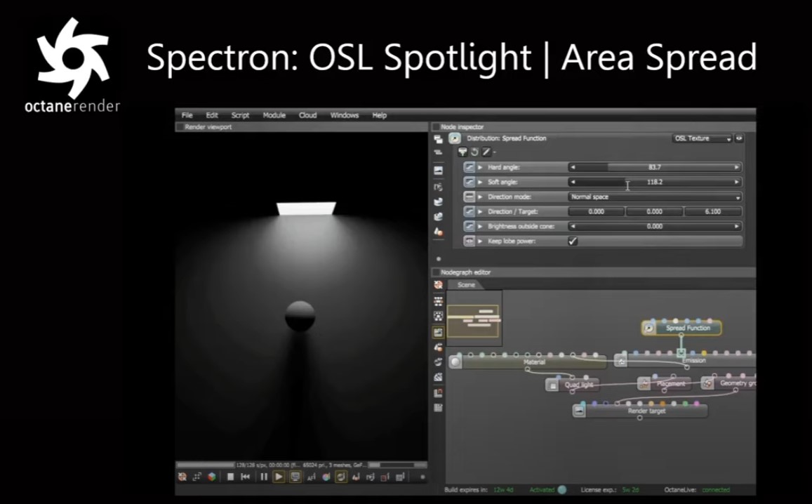
Task: Select the Emission node
Action: coord(685,361)
